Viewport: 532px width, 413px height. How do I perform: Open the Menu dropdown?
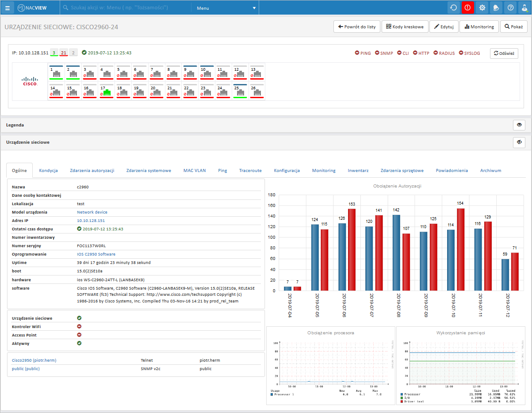pos(226,8)
